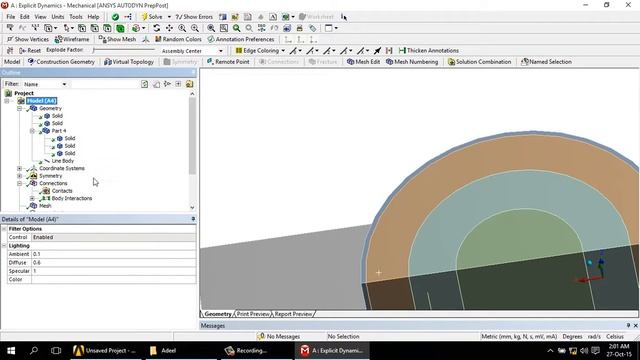Viewport: 640px width, 360px height.
Task: Open the Tools menu
Action: tap(76, 17)
